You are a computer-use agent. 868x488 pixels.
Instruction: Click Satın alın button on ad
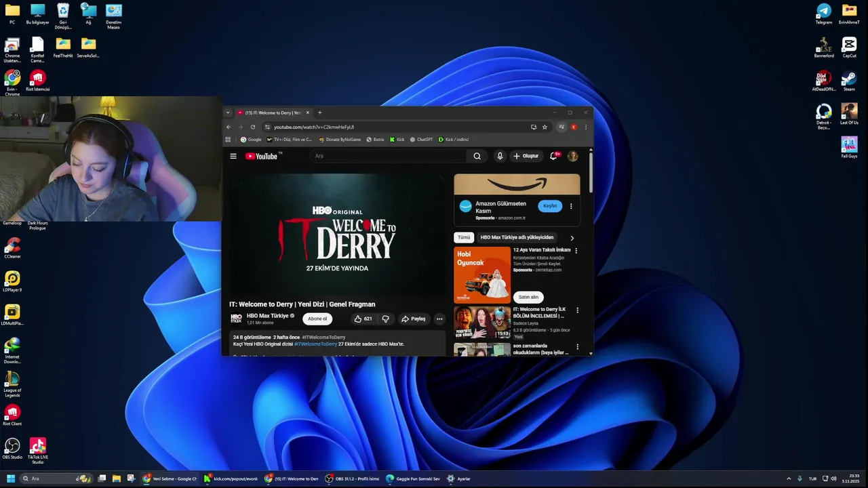[x=528, y=297]
